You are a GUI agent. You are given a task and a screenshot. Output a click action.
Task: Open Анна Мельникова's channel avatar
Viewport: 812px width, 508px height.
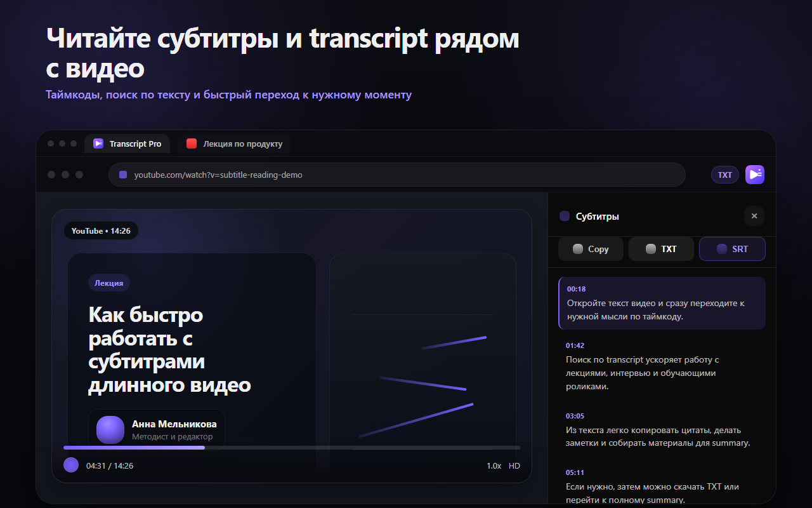110,429
